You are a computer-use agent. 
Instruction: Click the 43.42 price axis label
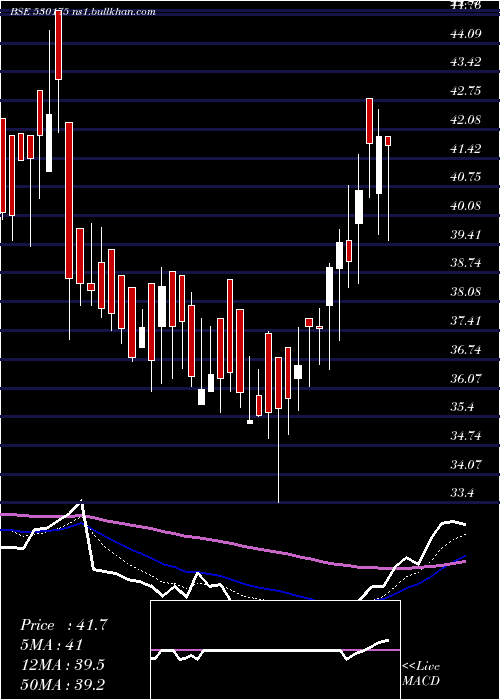[x=466, y=62]
